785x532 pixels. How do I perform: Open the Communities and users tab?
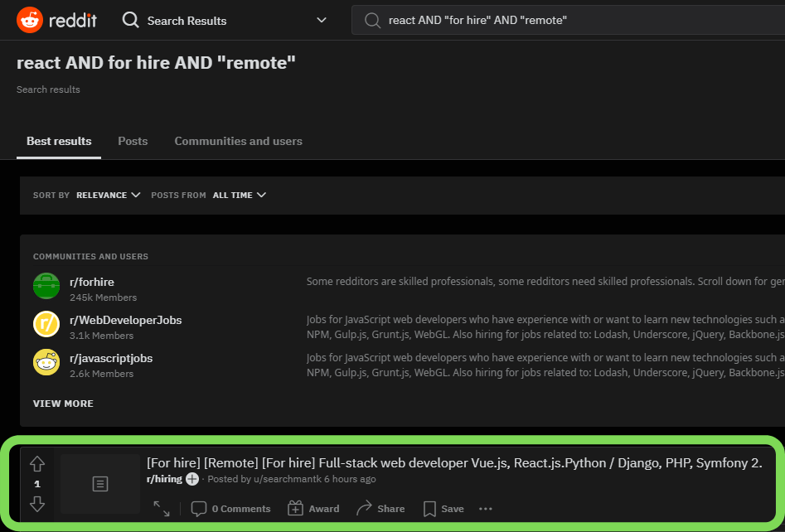[x=238, y=141]
